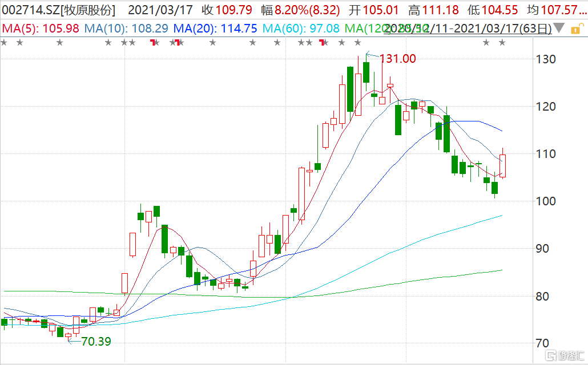588x365 pixels.
Task: Open the date range dropdown arrow
Action: pyautogui.click(x=559, y=28)
